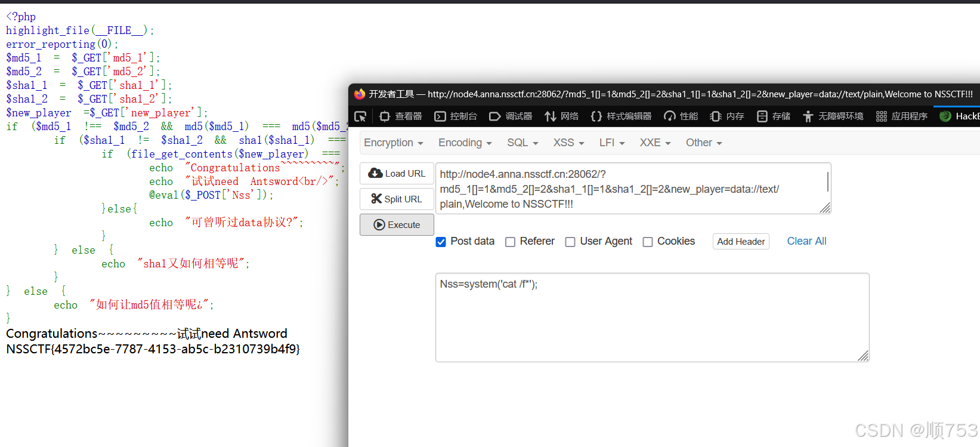Open the Performance (性能) tab
The height and width of the screenshot is (447, 980).
[x=681, y=116]
